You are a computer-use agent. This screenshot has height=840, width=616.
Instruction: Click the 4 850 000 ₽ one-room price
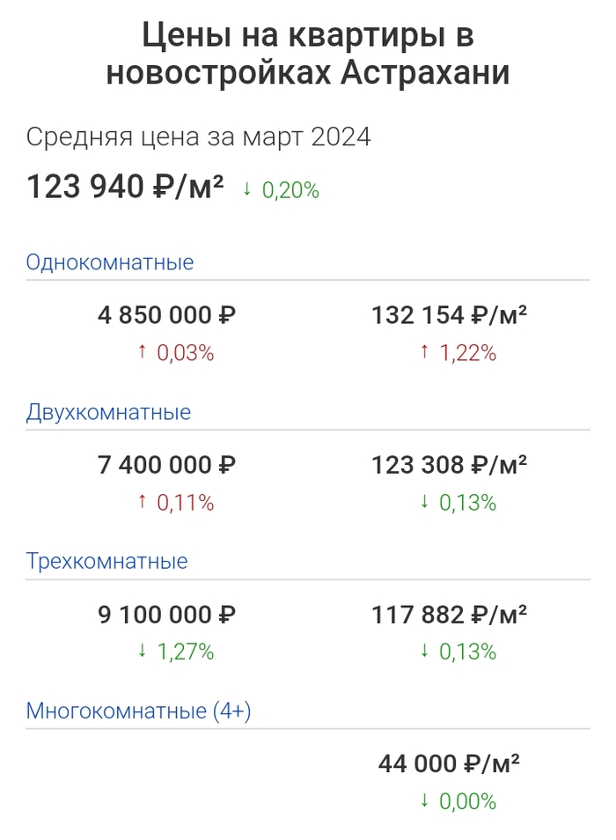[167, 315]
